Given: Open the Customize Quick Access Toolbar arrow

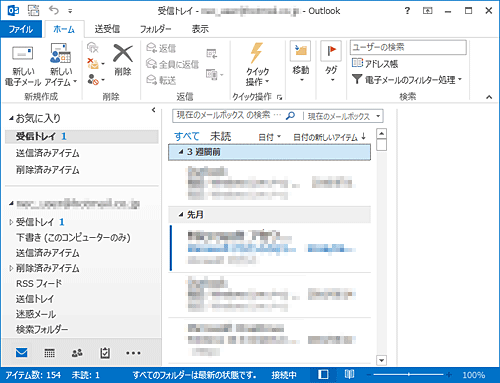Looking at the screenshot, I should [70, 11].
